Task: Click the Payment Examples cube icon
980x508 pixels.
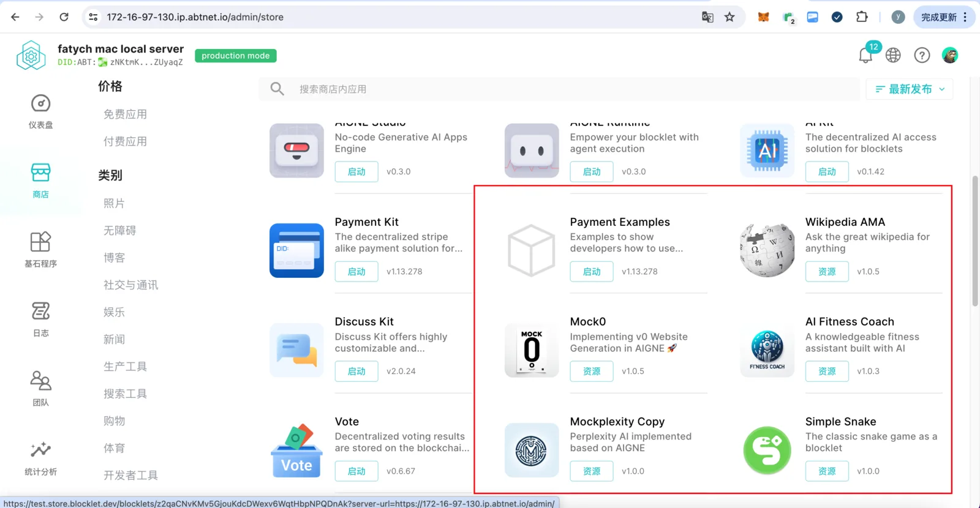Action: pyautogui.click(x=532, y=250)
